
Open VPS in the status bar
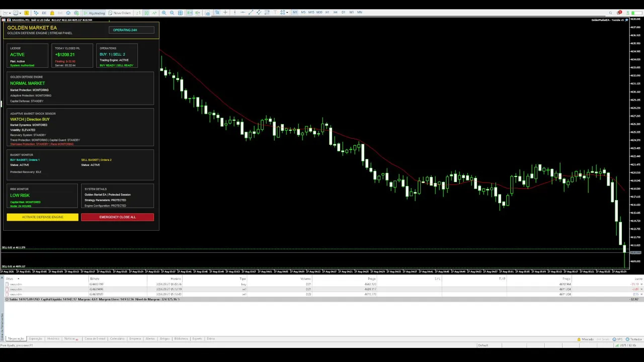[x=617, y=339]
